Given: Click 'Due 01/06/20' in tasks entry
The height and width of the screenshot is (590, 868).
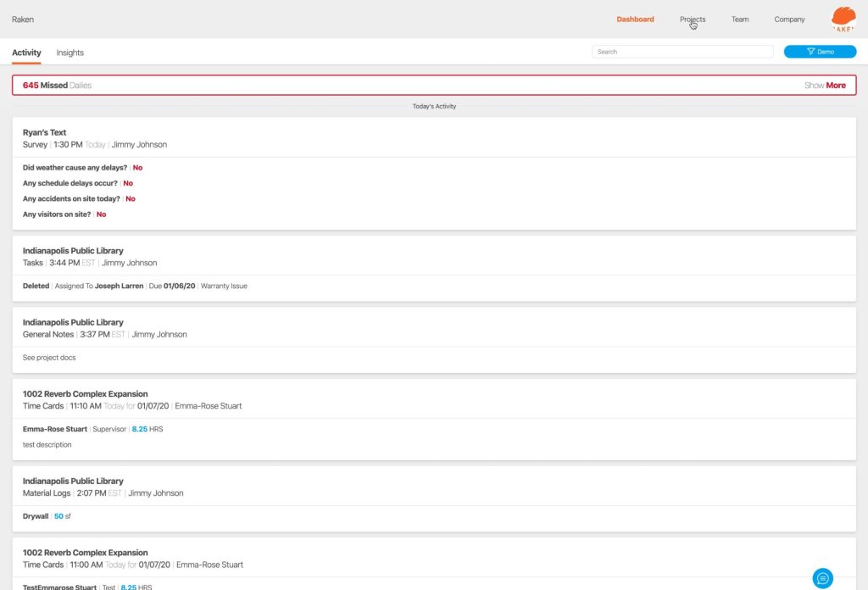Looking at the screenshot, I should click(x=171, y=287).
